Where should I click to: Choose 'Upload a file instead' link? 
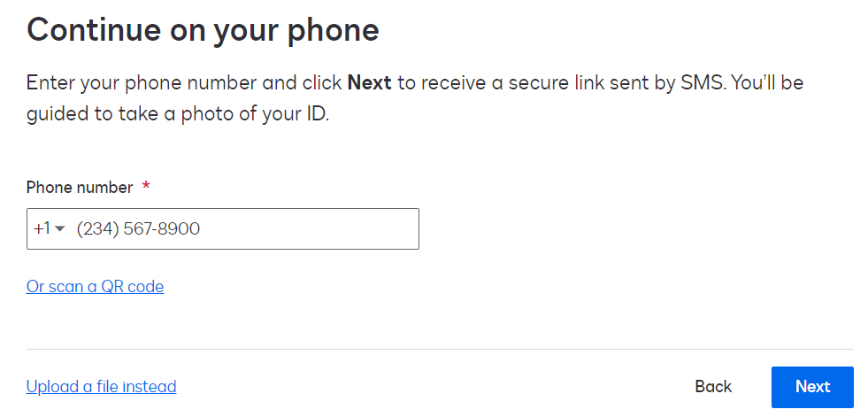click(x=101, y=386)
